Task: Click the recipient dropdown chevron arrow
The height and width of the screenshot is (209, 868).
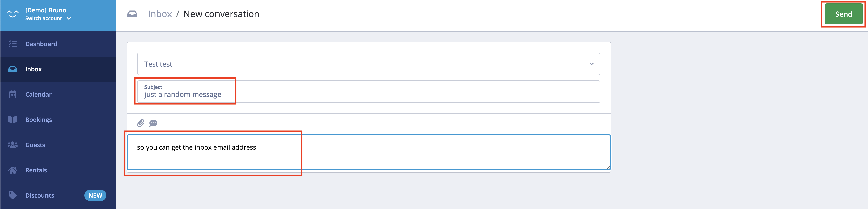Action: 591,64
